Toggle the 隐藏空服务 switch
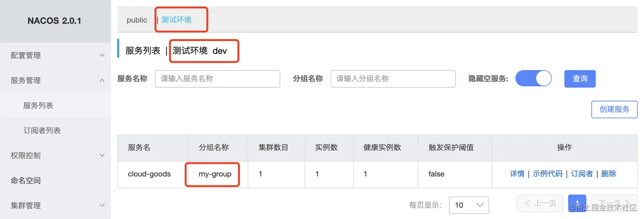This screenshot has height=219, width=644. [x=533, y=79]
